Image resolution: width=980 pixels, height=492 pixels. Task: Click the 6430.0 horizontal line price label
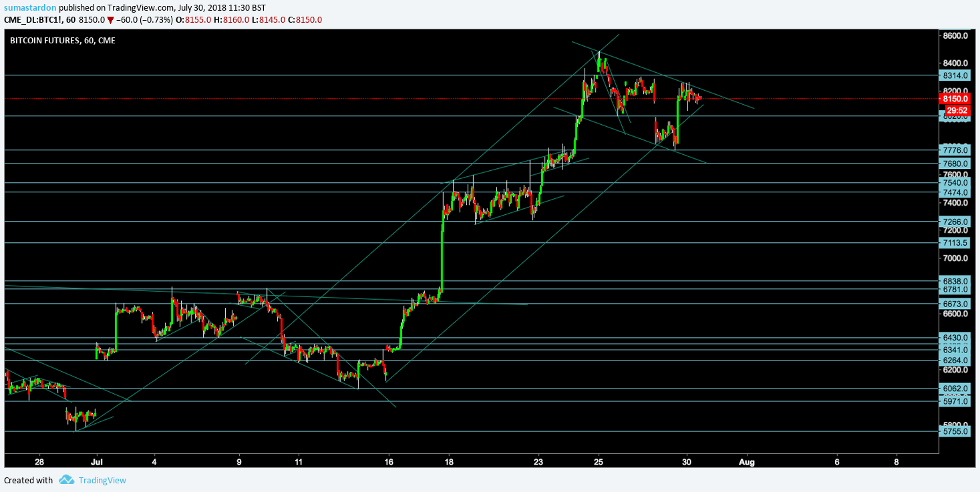(x=955, y=338)
